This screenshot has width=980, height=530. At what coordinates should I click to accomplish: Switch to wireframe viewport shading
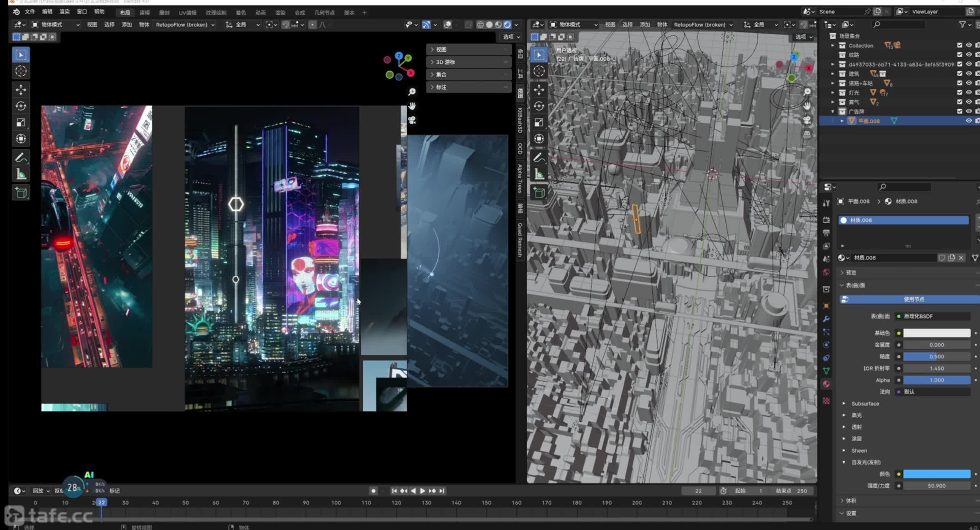click(x=480, y=25)
